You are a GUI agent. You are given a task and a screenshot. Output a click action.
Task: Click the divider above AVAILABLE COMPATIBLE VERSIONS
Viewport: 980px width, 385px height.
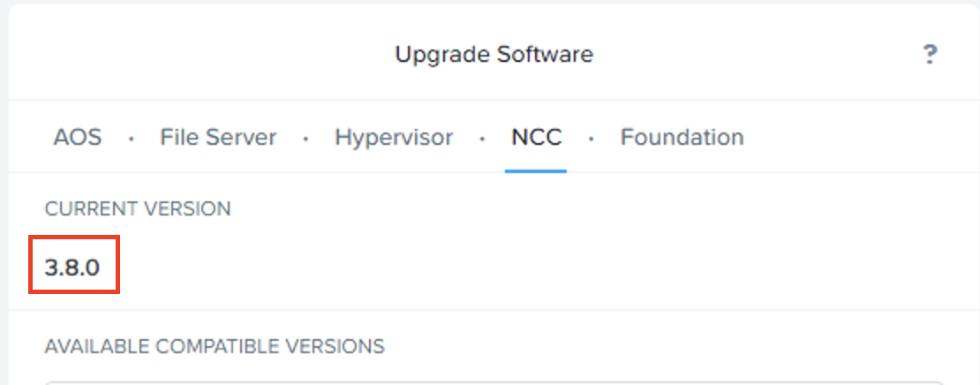494,310
